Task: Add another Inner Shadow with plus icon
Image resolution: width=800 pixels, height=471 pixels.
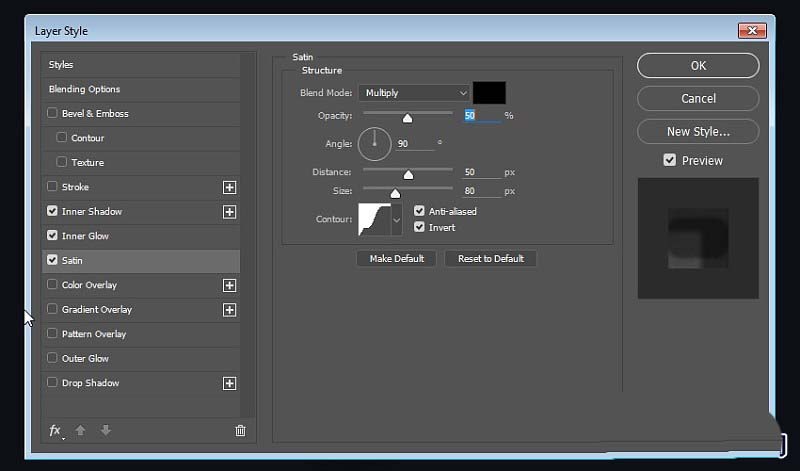Action: (230, 212)
